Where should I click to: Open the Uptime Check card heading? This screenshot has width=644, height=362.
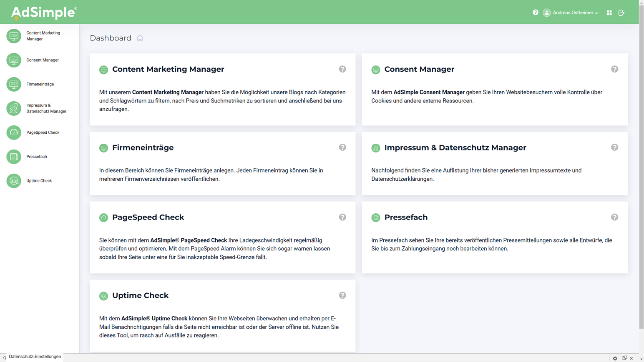[x=140, y=295]
